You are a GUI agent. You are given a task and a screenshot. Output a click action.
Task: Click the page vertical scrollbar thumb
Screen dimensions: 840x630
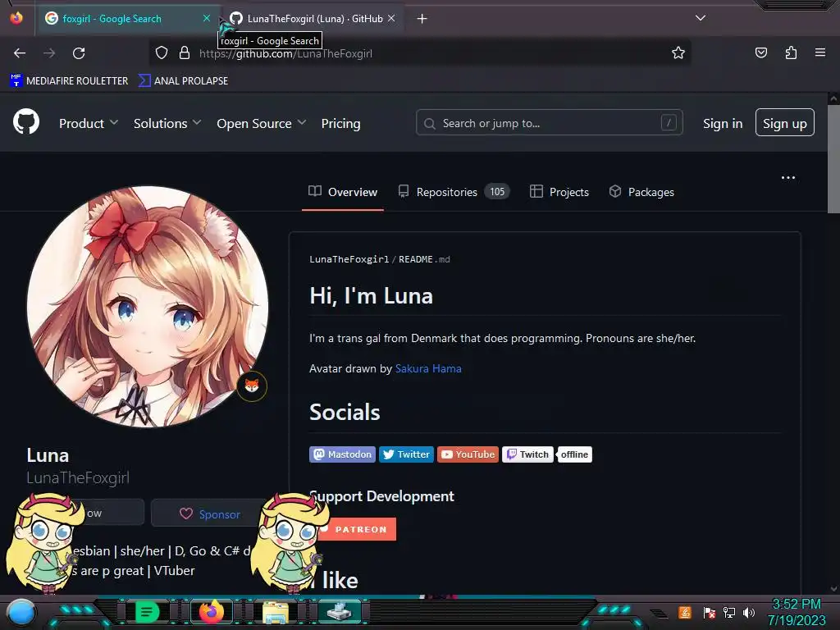(x=833, y=158)
